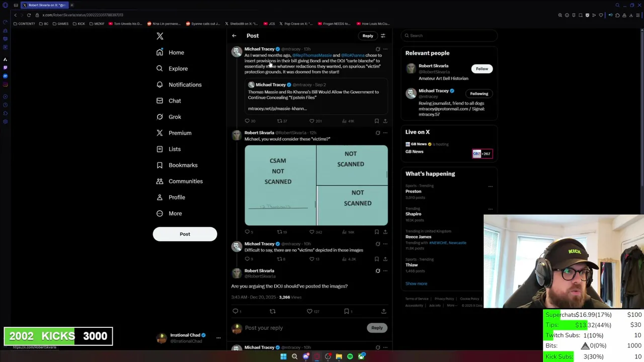Repost the main 'Are you arguing' post
This screenshot has height=362, width=644.
click(x=273, y=311)
